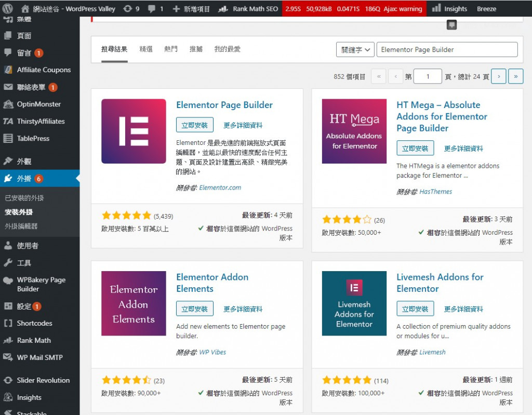Open Install Plugins (安裝外掛) submenu item
The width and height of the screenshot is (532, 415).
coord(19,212)
